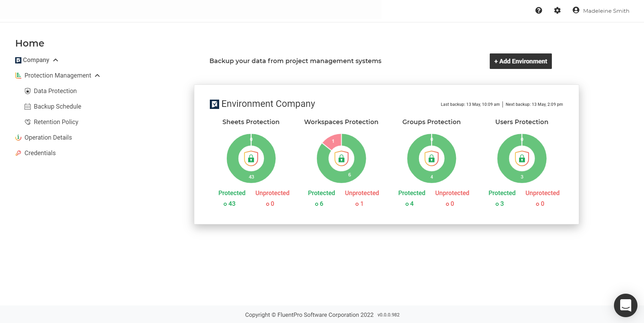Click the Protection Management chart icon
This screenshot has height=323, width=644.
[18, 75]
